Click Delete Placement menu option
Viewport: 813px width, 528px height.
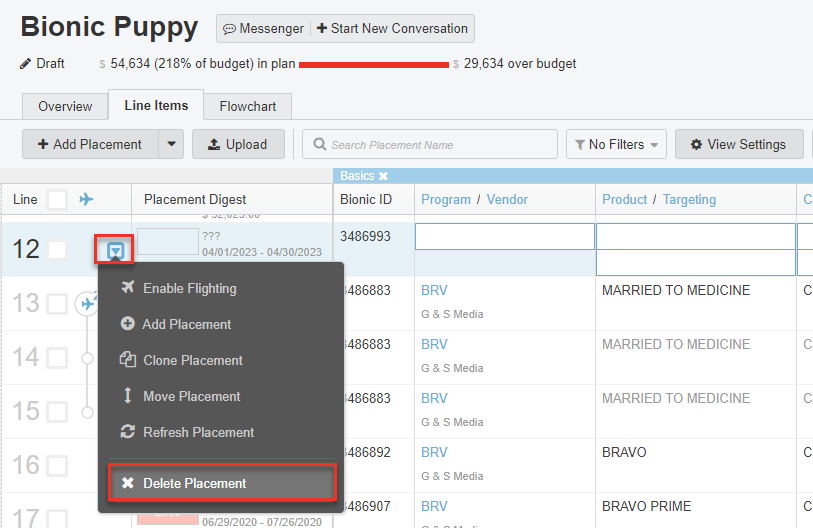(194, 483)
